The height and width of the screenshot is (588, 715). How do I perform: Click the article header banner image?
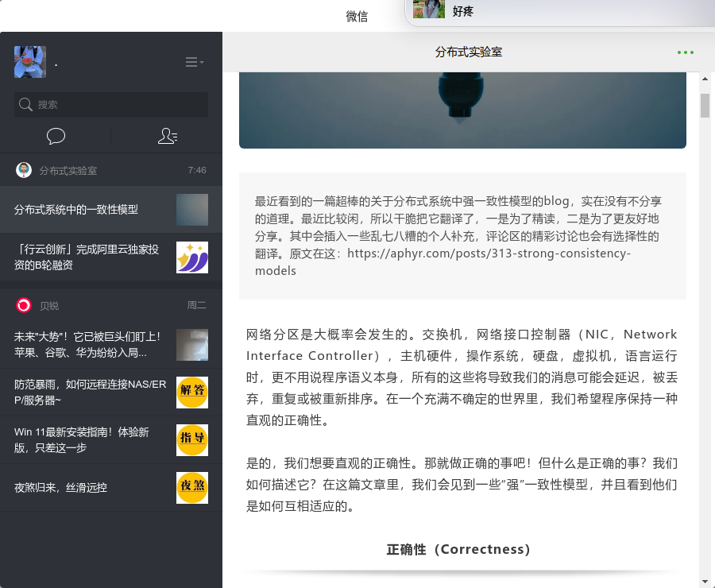click(x=462, y=110)
